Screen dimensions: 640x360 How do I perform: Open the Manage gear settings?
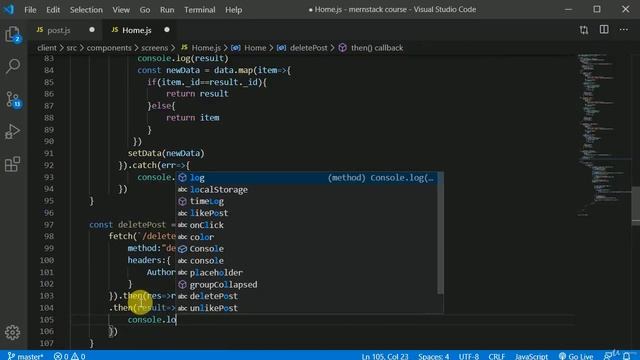tap(12, 333)
